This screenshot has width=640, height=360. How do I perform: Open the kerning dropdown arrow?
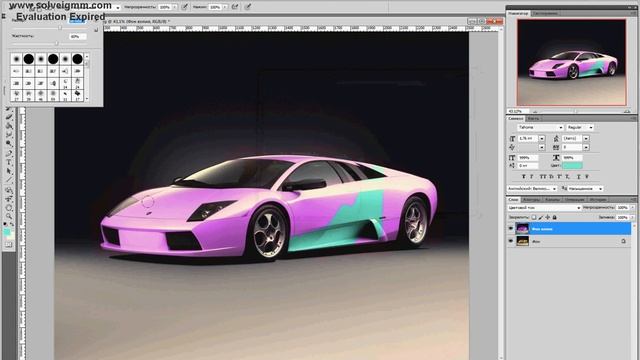point(542,147)
